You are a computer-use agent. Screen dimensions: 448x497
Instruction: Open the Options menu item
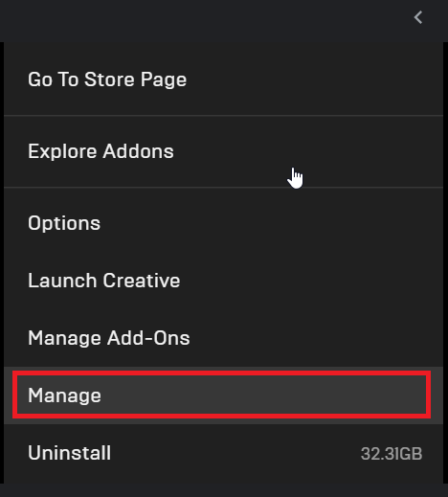click(223, 223)
